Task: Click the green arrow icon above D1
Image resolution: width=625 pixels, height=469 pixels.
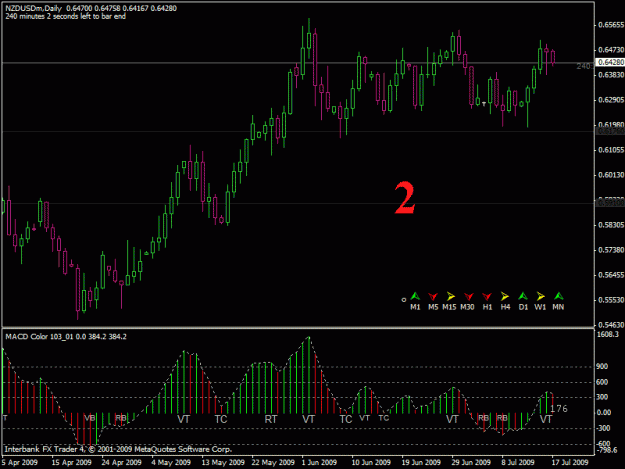Action: 523,296
